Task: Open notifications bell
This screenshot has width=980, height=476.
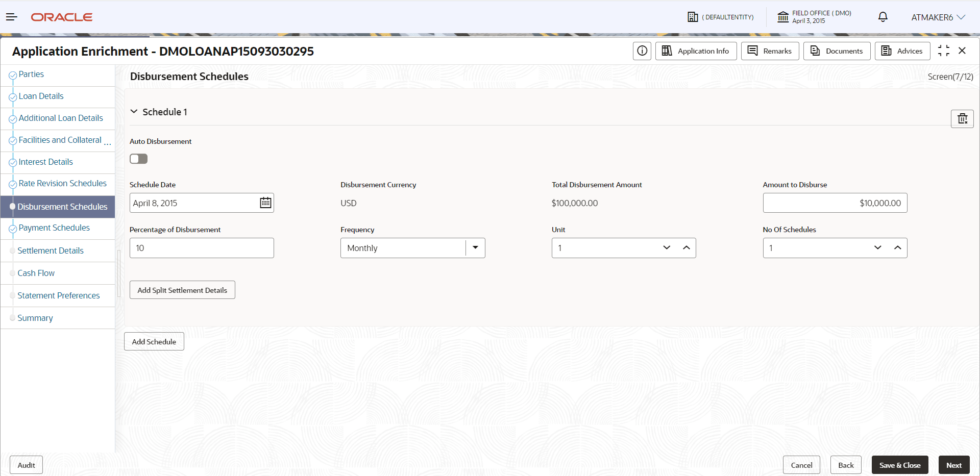Action: click(883, 17)
